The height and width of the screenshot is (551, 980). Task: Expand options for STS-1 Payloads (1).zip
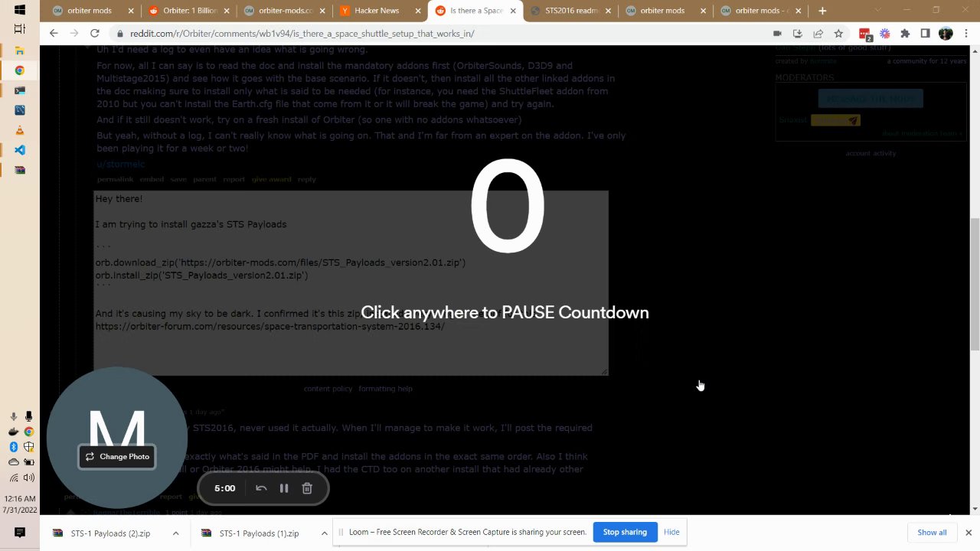(x=324, y=533)
